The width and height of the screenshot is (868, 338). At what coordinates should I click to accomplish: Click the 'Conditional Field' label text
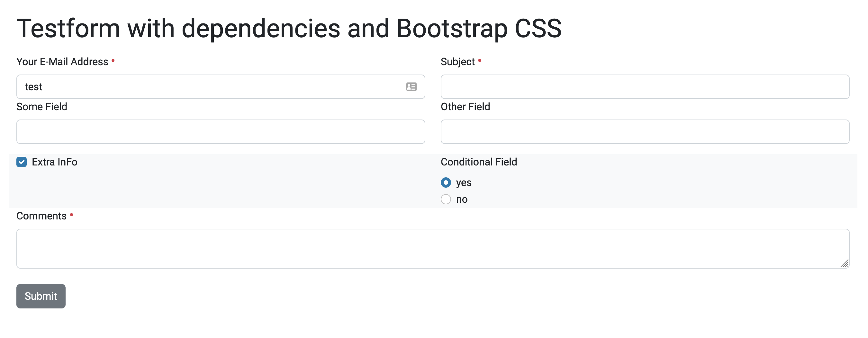478,162
